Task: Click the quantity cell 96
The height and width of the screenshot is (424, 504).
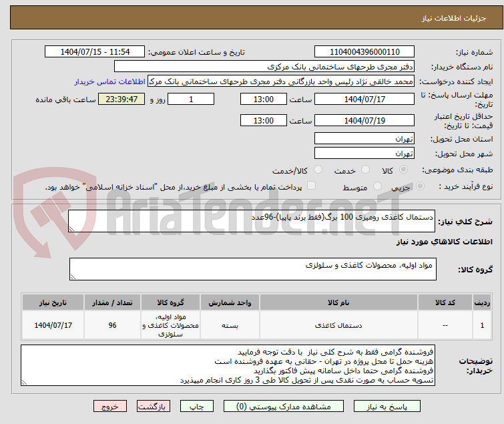Action: pyautogui.click(x=112, y=325)
